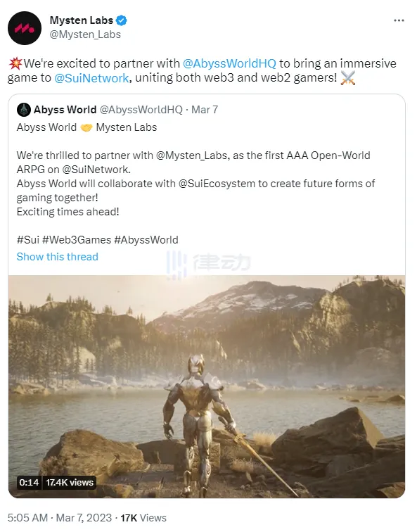This screenshot has width=417, height=532.
Task: Click the crossed swords emoji
Action: pyautogui.click(x=348, y=78)
